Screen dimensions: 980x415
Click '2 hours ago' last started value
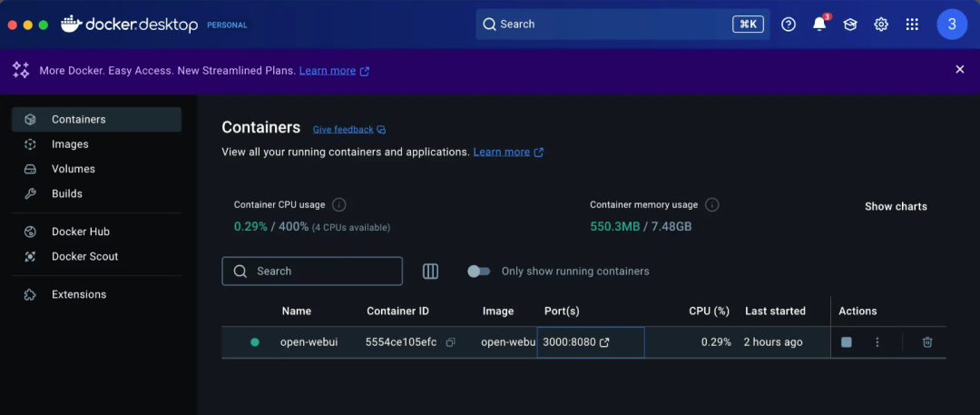(773, 342)
